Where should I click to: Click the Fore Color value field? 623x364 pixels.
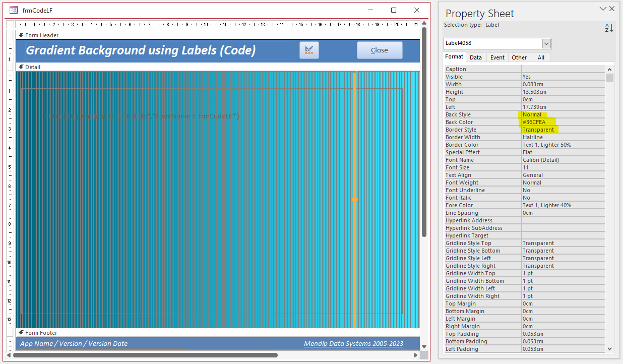coord(563,205)
